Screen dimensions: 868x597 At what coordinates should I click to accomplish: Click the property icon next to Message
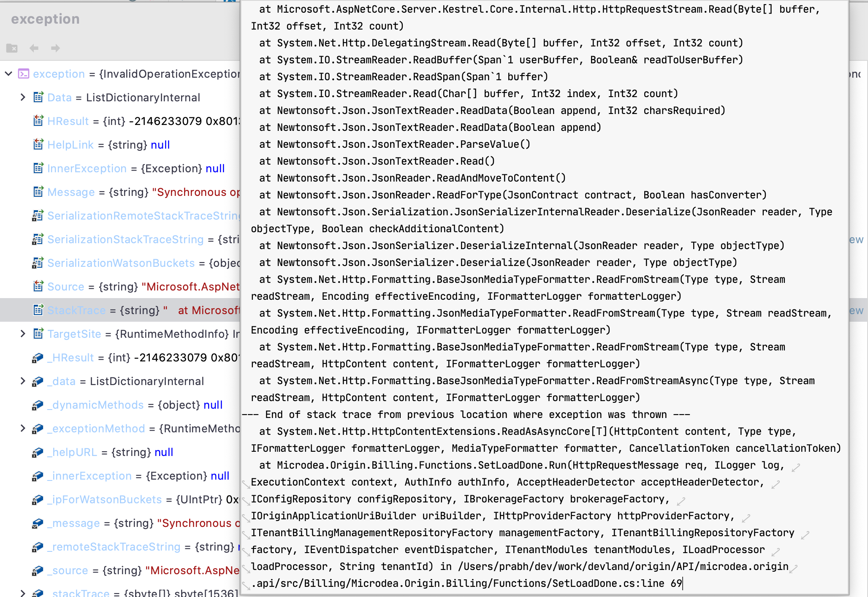click(38, 192)
